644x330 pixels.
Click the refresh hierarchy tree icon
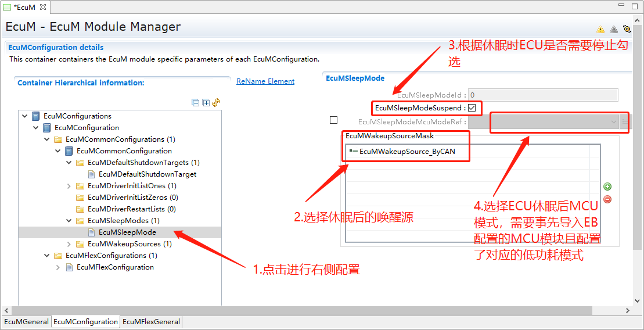click(x=216, y=103)
